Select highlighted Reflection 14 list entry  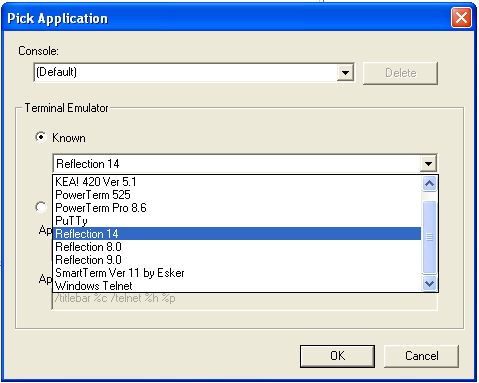[x=237, y=234]
